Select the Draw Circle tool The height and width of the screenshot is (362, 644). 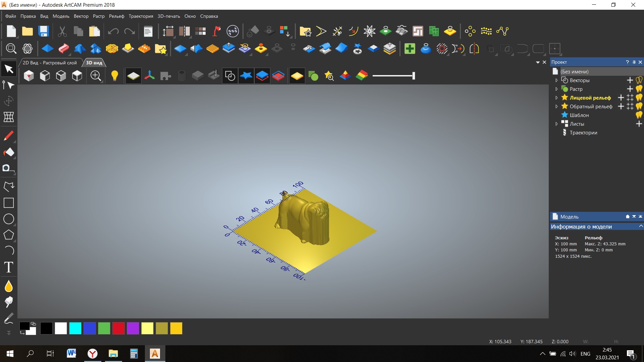click(9, 219)
